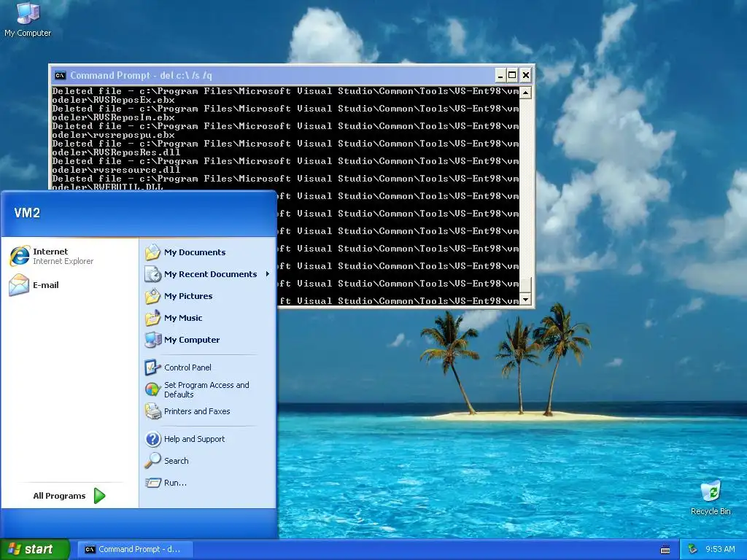
Task: Close the Command Prompt window
Action: [x=525, y=75]
